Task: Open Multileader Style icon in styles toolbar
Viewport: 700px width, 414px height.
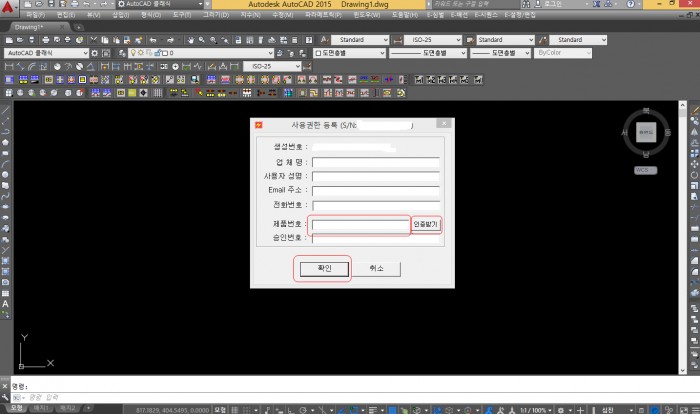Action: pyautogui.click(x=543, y=40)
